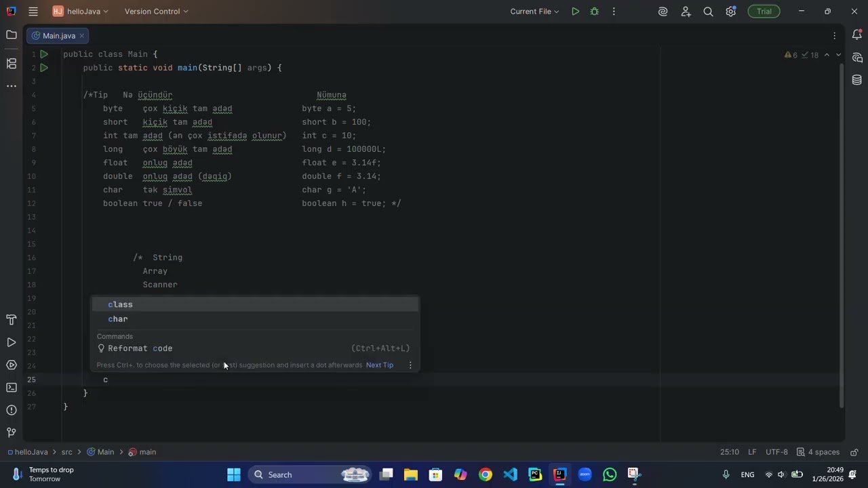Show more tool windows

coord(12,86)
